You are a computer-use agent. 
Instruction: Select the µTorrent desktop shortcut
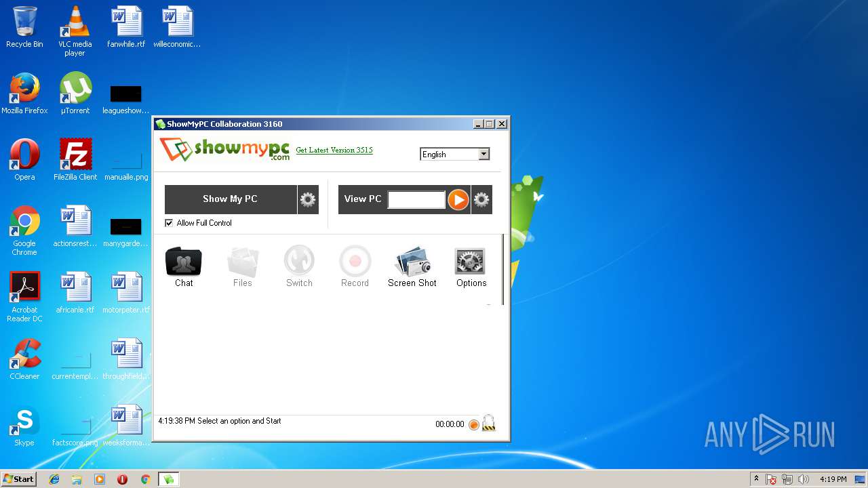pos(75,94)
